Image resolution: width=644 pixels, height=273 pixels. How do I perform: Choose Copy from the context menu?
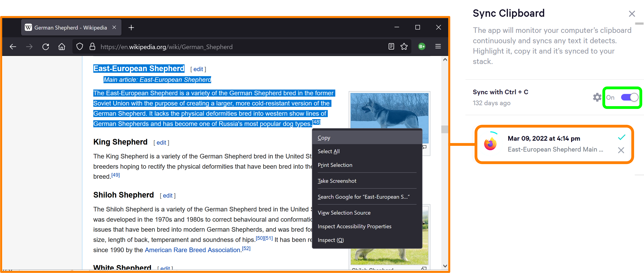(x=324, y=138)
